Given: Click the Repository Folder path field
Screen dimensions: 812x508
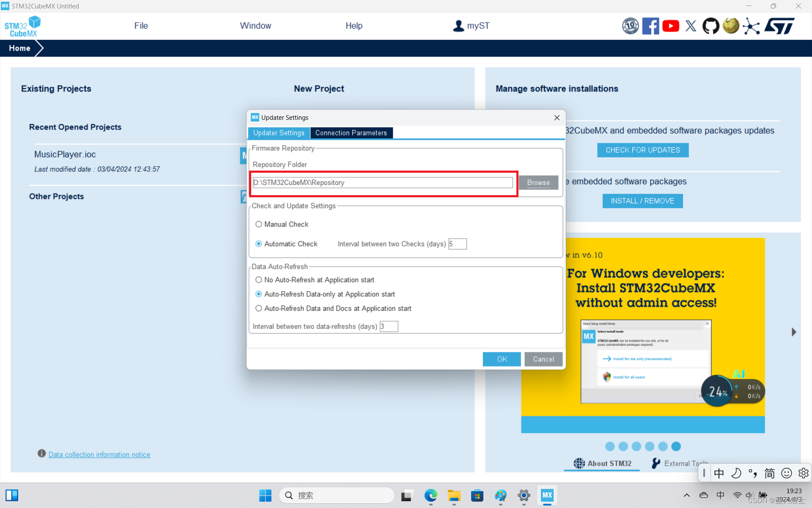Looking at the screenshot, I should pyautogui.click(x=382, y=182).
